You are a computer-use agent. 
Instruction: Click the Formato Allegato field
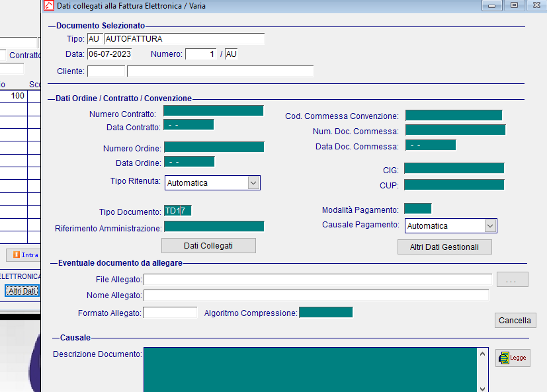[170, 313]
